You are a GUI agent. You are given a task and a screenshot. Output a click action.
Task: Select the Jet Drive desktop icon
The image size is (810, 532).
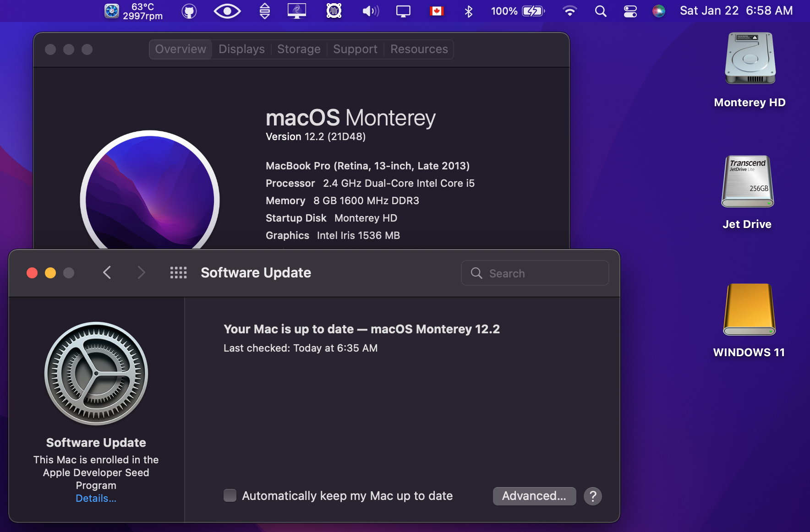pos(748,192)
